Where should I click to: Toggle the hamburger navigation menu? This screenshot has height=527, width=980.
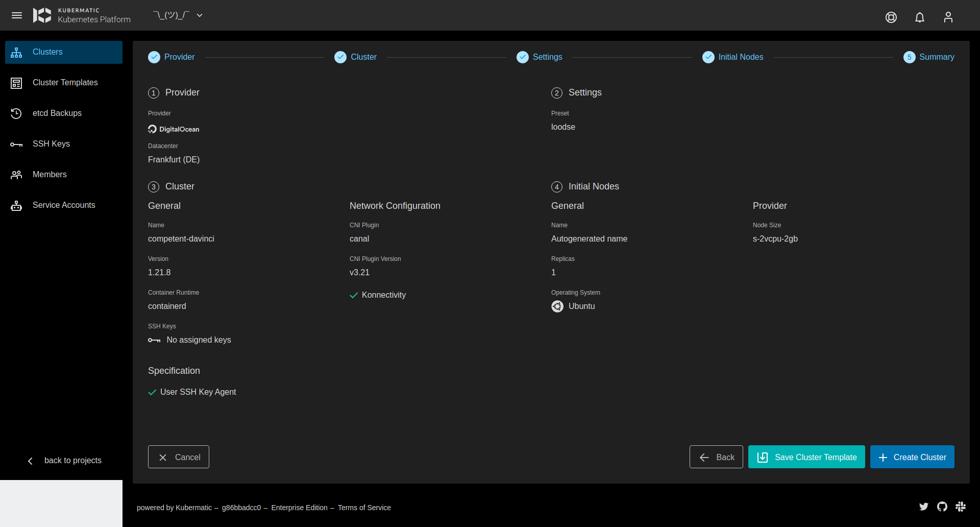point(17,15)
